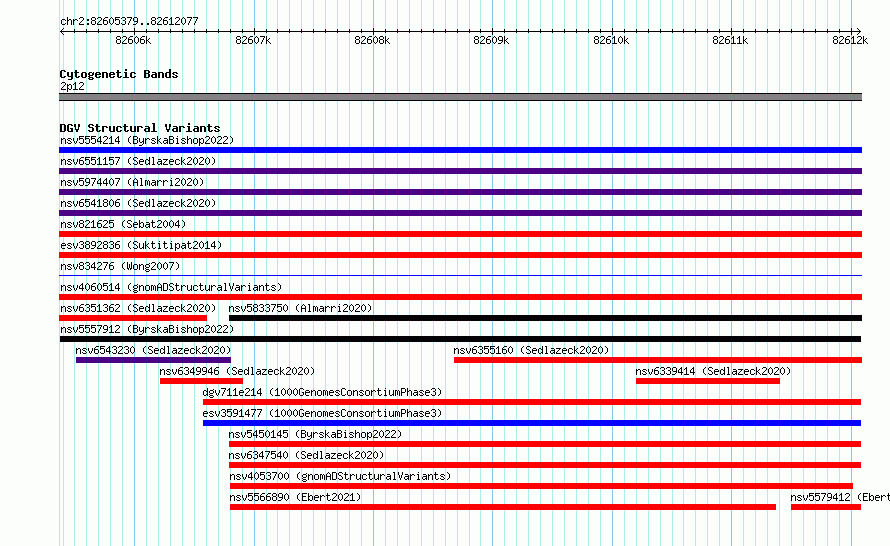Click nsv6355160 (Sedlazeck2020) label
Screen dimensions: 890x546
(x=531, y=350)
